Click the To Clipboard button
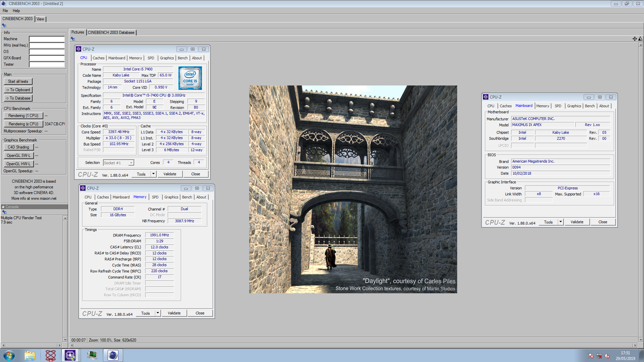This screenshot has width=644, height=362. tap(18, 90)
